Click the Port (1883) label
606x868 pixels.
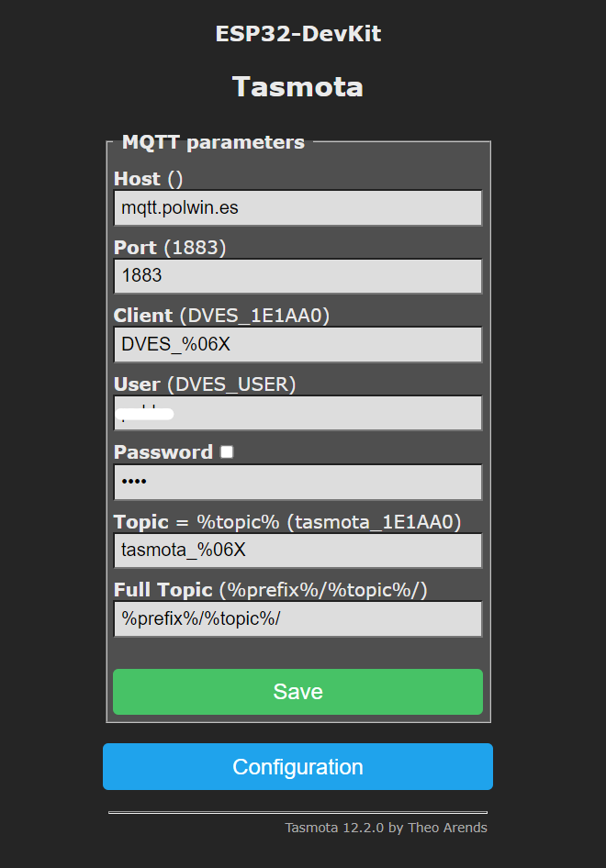click(x=170, y=248)
